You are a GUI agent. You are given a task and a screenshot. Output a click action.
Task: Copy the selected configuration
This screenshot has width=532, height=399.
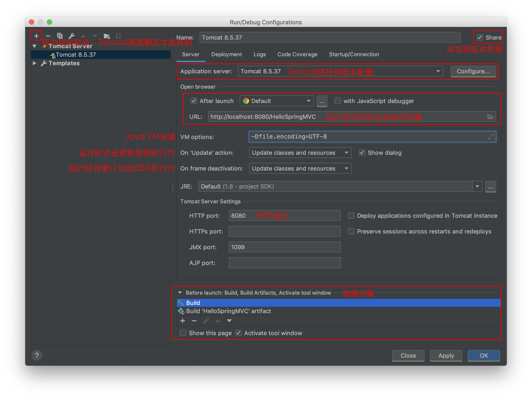pos(60,36)
